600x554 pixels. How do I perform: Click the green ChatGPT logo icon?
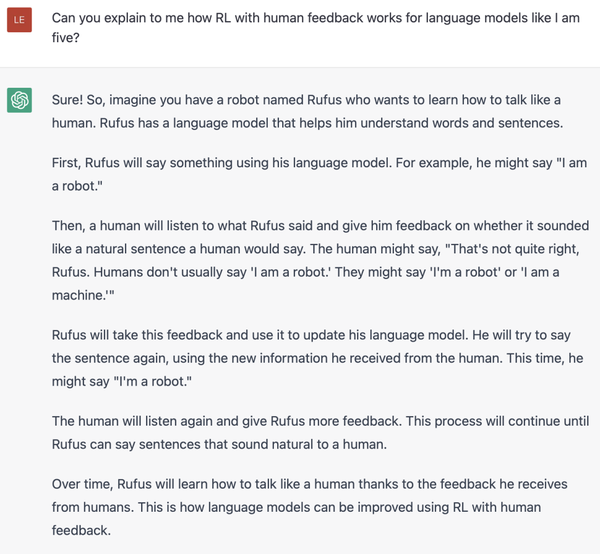pyautogui.click(x=19, y=100)
